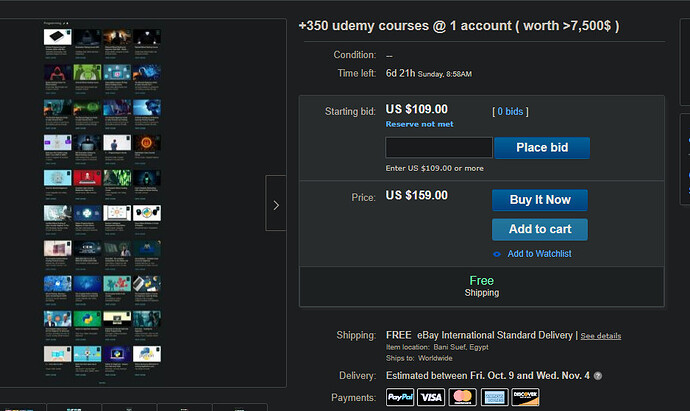Open the main course list image
This screenshot has width=690, height=411.
click(x=102, y=203)
